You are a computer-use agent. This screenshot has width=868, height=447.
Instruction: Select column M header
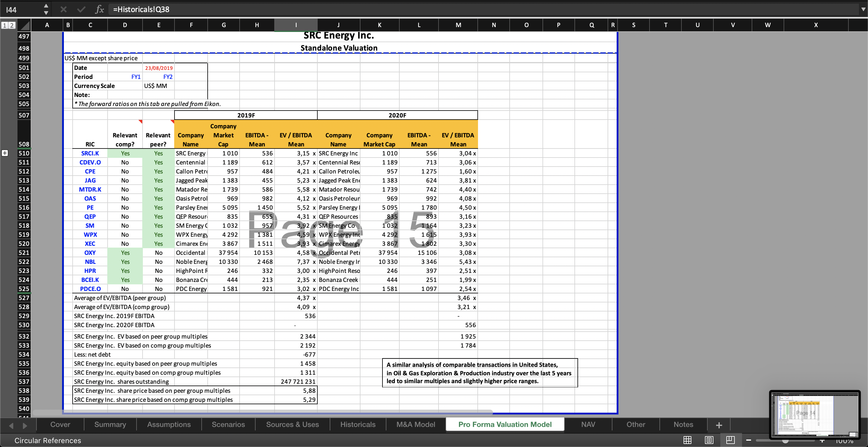458,25
